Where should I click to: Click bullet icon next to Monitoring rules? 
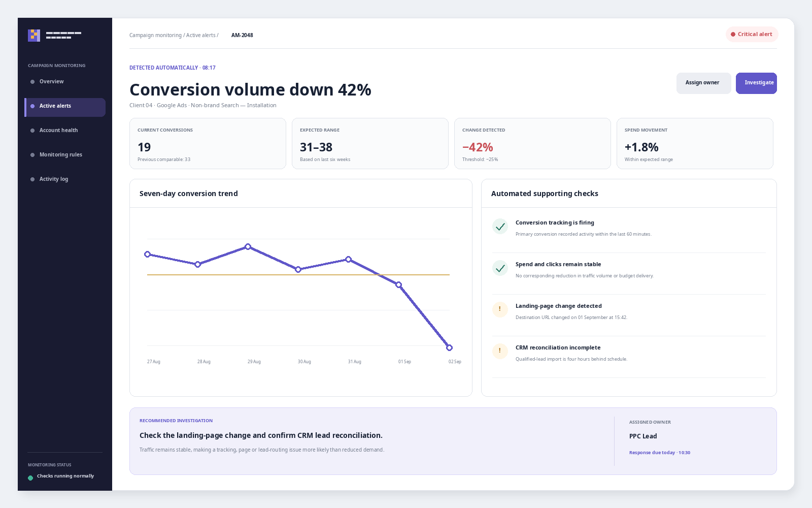[x=32, y=155]
